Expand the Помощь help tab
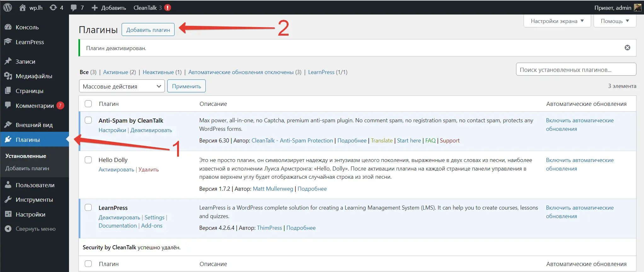This screenshot has width=644, height=272. (x=614, y=21)
